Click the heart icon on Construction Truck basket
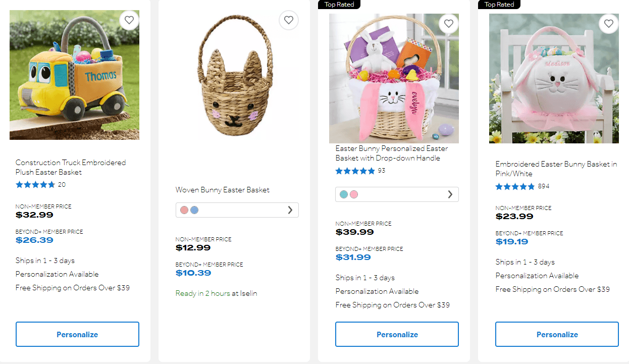This screenshot has height=364, width=629. pos(129,20)
